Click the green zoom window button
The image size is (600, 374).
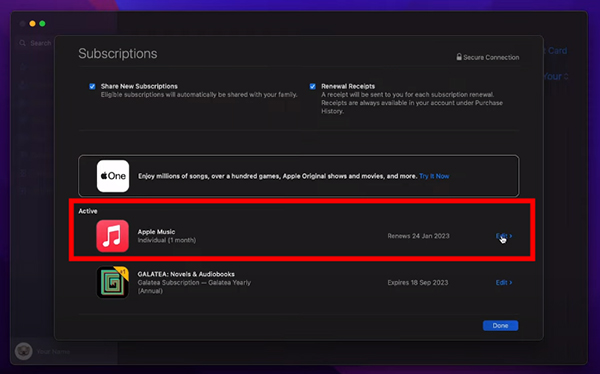point(42,24)
